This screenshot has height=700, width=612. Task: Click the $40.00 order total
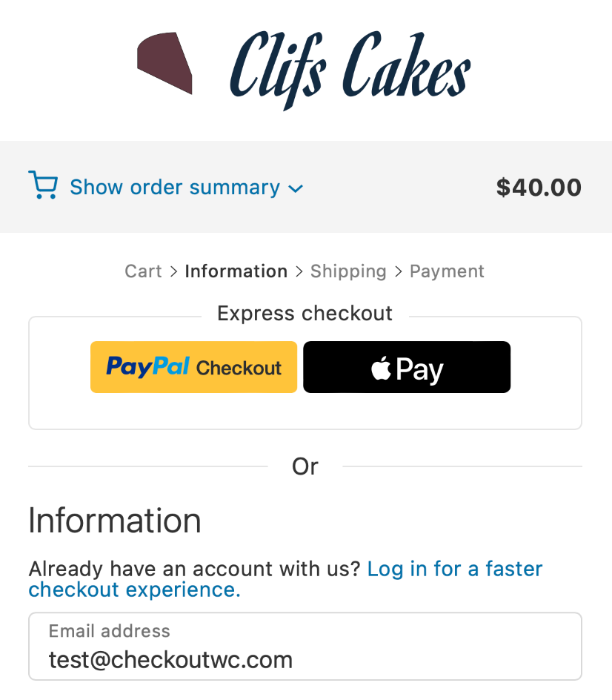(539, 188)
